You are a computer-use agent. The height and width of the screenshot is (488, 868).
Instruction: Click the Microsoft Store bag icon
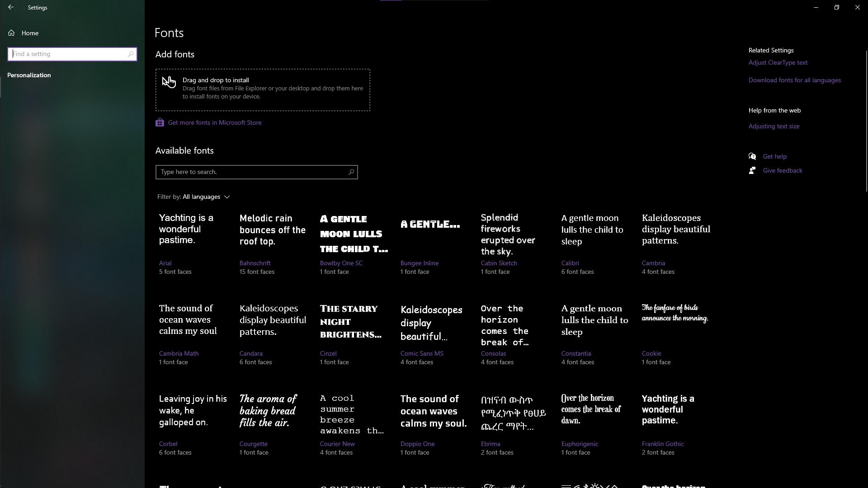[x=160, y=122]
